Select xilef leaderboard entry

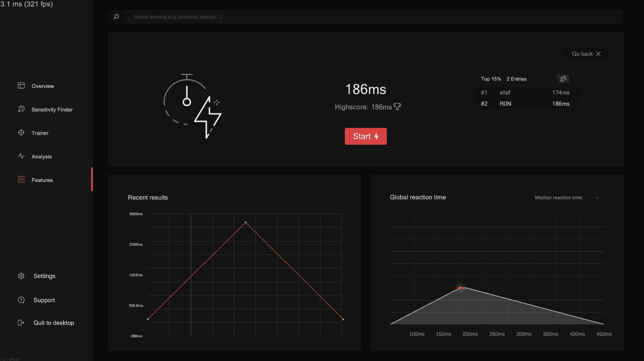[528, 92]
